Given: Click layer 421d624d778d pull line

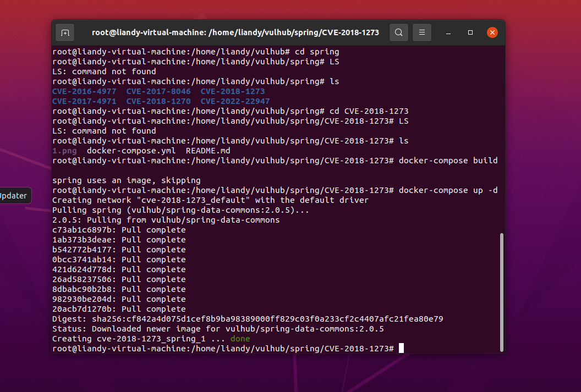Looking at the screenshot, I should click(x=119, y=269).
